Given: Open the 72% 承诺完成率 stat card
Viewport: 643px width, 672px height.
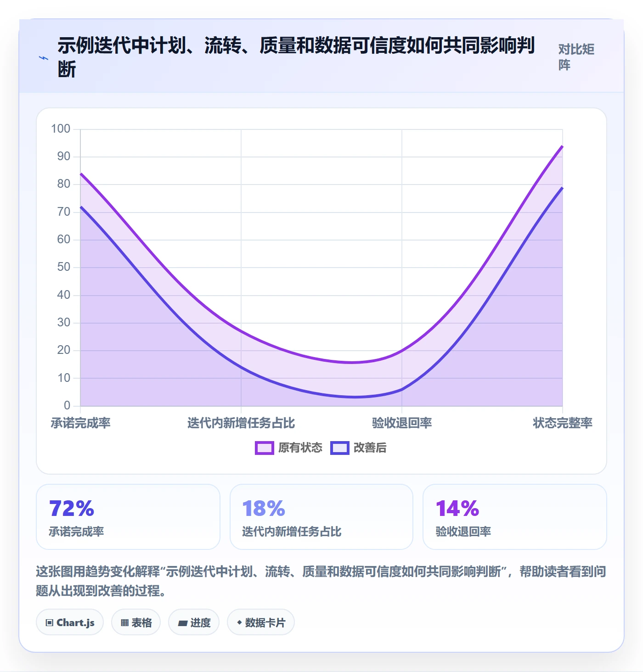Looking at the screenshot, I should (x=128, y=517).
